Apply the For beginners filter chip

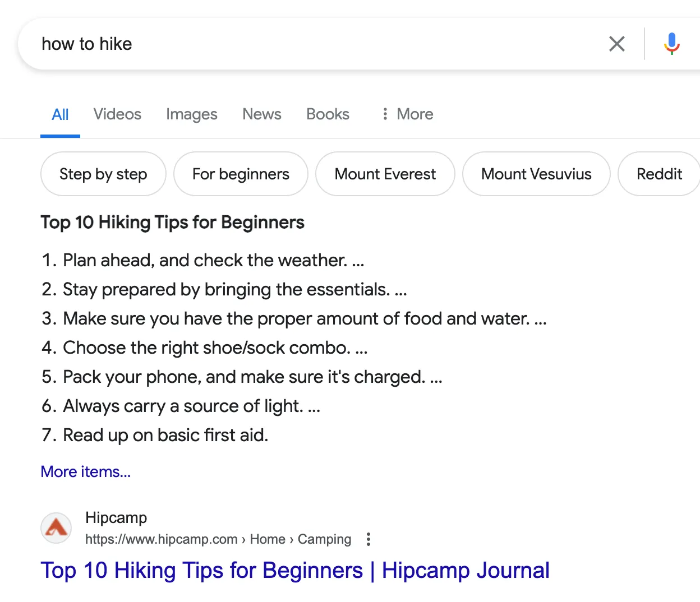pos(241,174)
